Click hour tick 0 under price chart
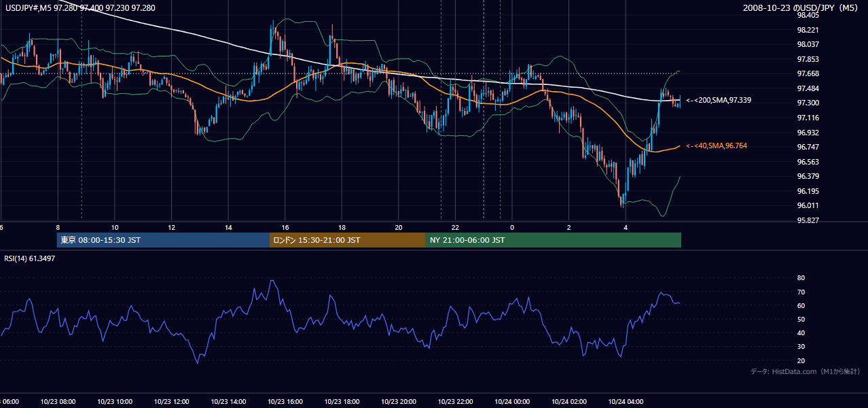Viewport: 868px width, 408px height. [512, 227]
